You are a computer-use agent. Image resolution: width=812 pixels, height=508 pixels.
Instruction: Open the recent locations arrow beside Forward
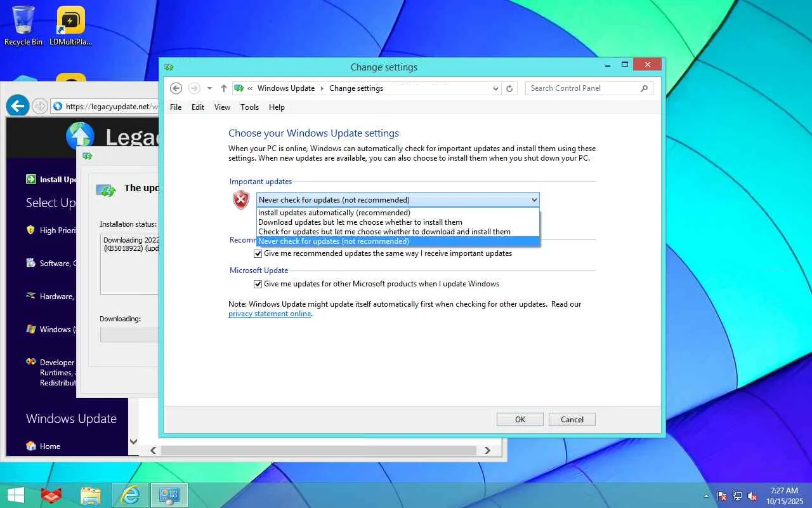point(209,88)
